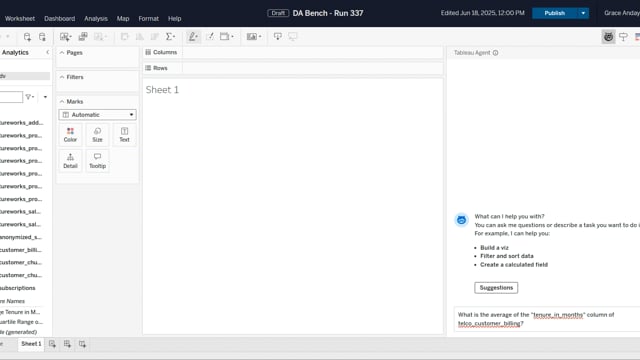Click the icon right of the Tableau Agent toggle
This screenshot has width=640, height=360.
point(623,37)
